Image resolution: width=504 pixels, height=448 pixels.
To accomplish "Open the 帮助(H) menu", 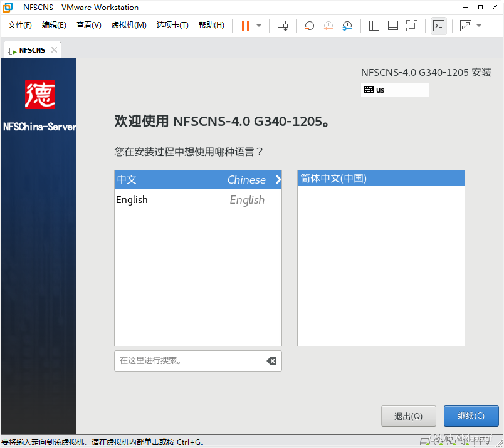I will (x=211, y=25).
